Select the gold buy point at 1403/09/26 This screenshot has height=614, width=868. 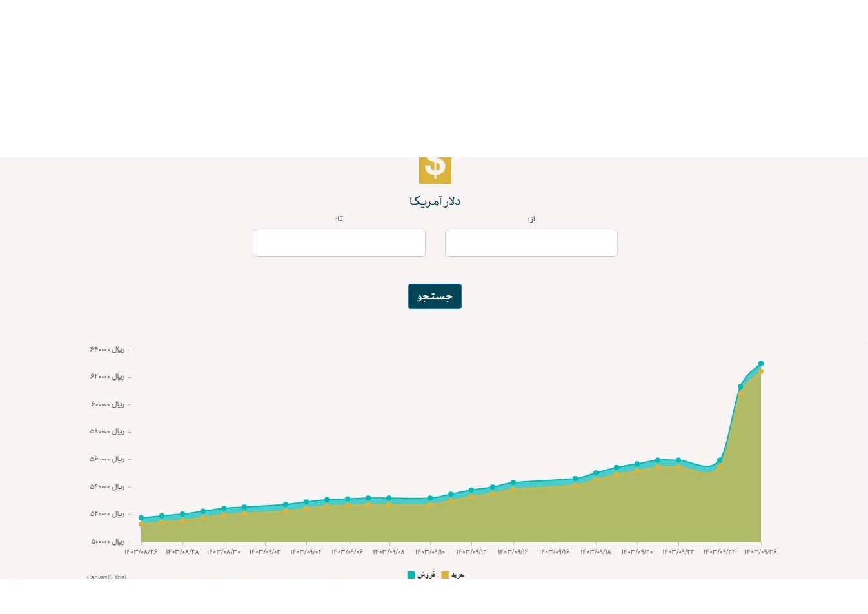[x=761, y=371]
